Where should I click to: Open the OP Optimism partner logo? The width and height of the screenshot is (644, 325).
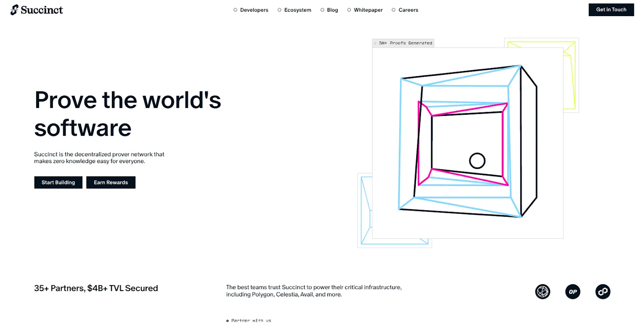click(573, 292)
